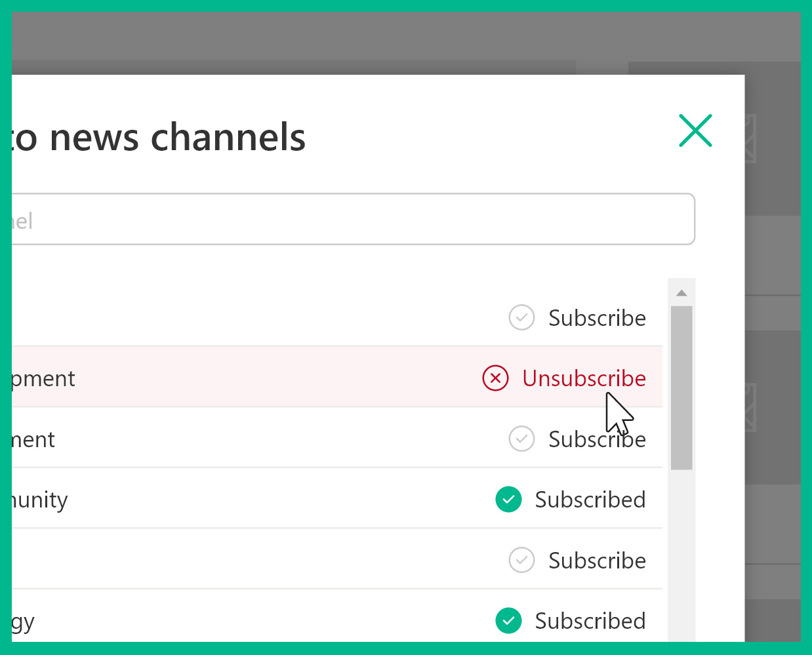Click Subscribe label in row below "nunity"
Screen dimensions: 812x655
point(597,561)
